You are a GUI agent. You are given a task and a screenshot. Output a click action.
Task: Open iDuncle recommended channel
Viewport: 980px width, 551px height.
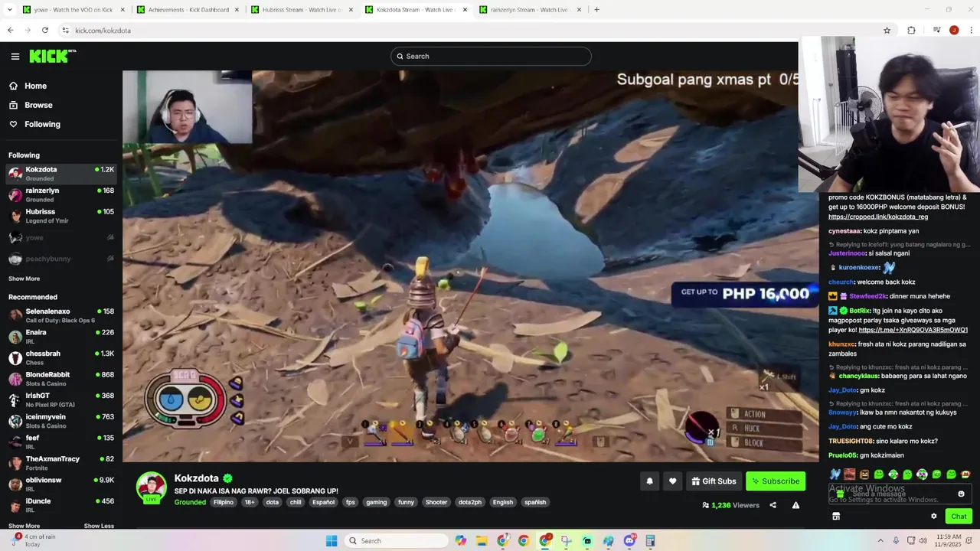click(61, 505)
